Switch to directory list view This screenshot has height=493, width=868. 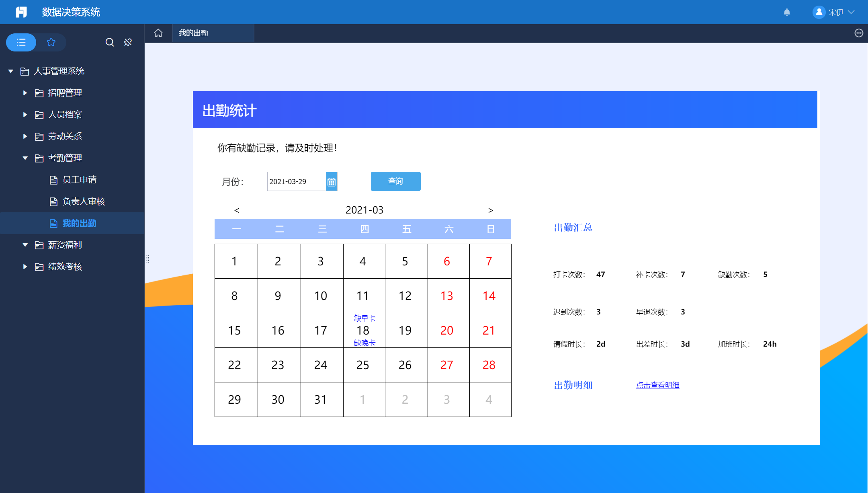(21, 42)
